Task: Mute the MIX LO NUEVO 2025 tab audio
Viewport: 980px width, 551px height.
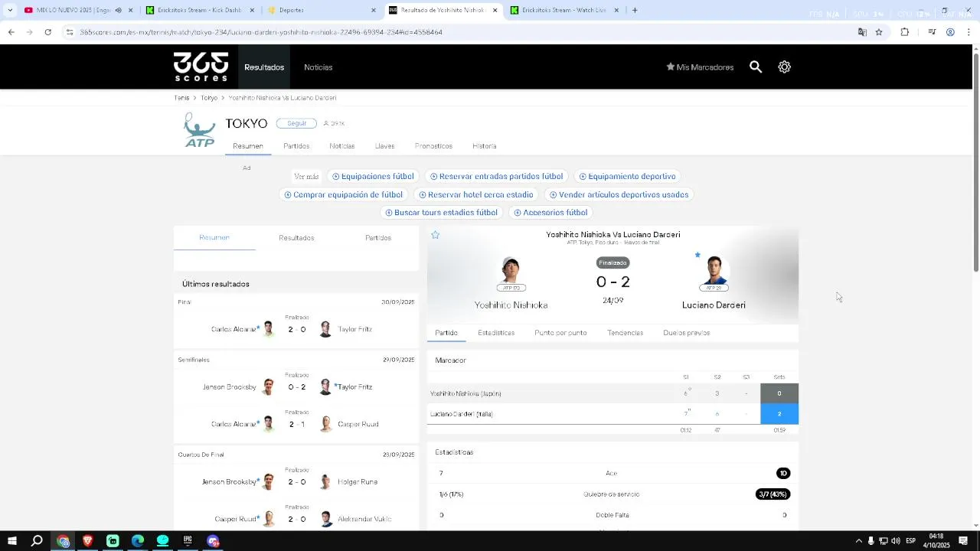Action: [x=118, y=10]
